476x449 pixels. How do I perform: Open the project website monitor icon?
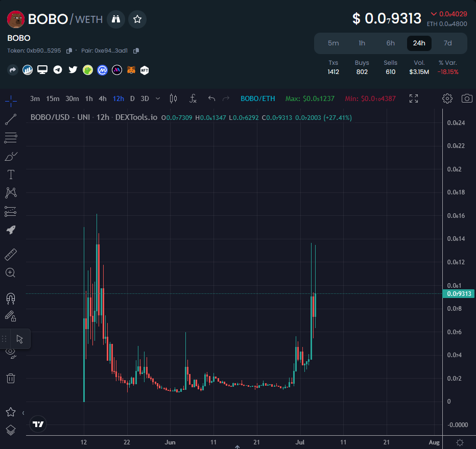coord(42,70)
